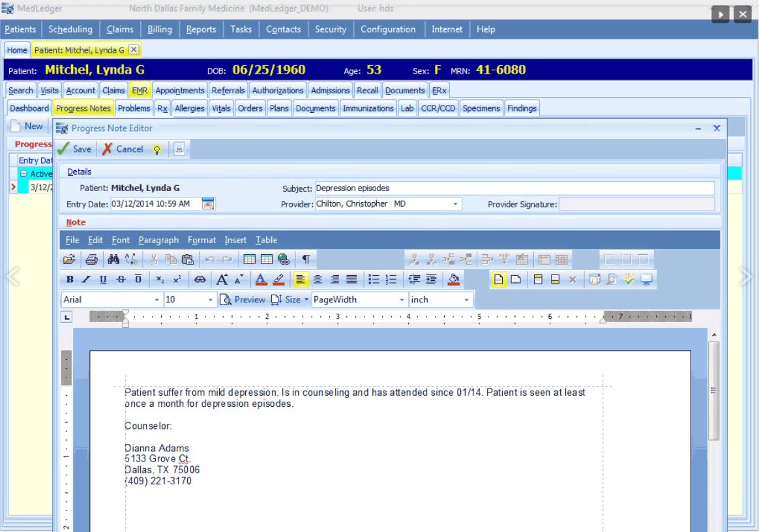Click the monitor screen icon
The height and width of the screenshot is (532, 759).
(646, 279)
